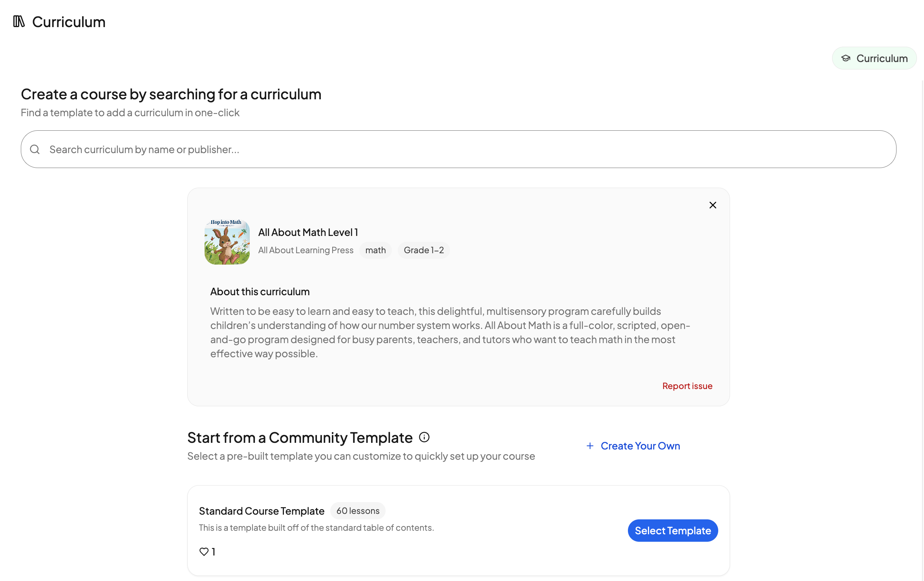Screen dimensions: 924x581
Task: Click the Hop into Math cover thumbnail
Action: pyautogui.click(x=227, y=242)
